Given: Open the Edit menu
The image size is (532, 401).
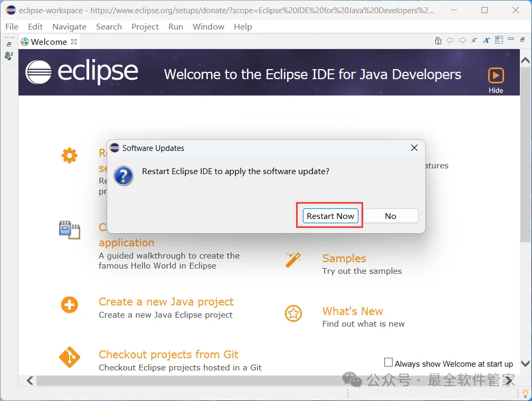Looking at the screenshot, I should 35,27.
